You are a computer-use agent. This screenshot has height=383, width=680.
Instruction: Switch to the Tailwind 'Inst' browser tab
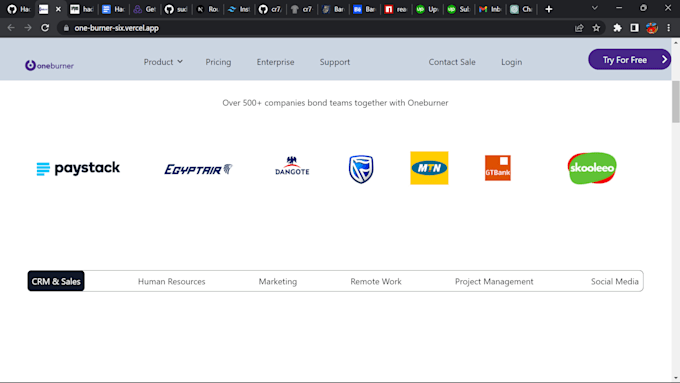coord(239,9)
